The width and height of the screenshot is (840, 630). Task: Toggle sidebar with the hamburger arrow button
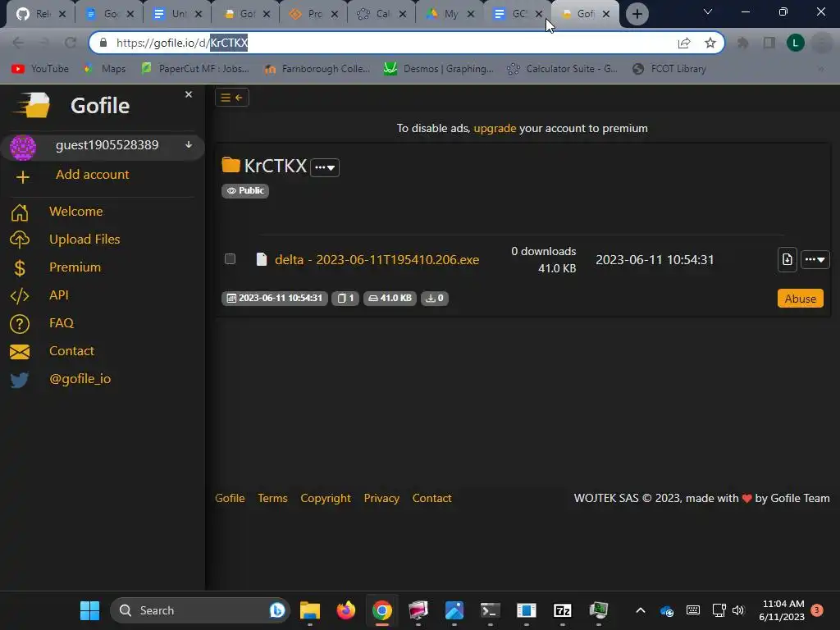(x=232, y=98)
